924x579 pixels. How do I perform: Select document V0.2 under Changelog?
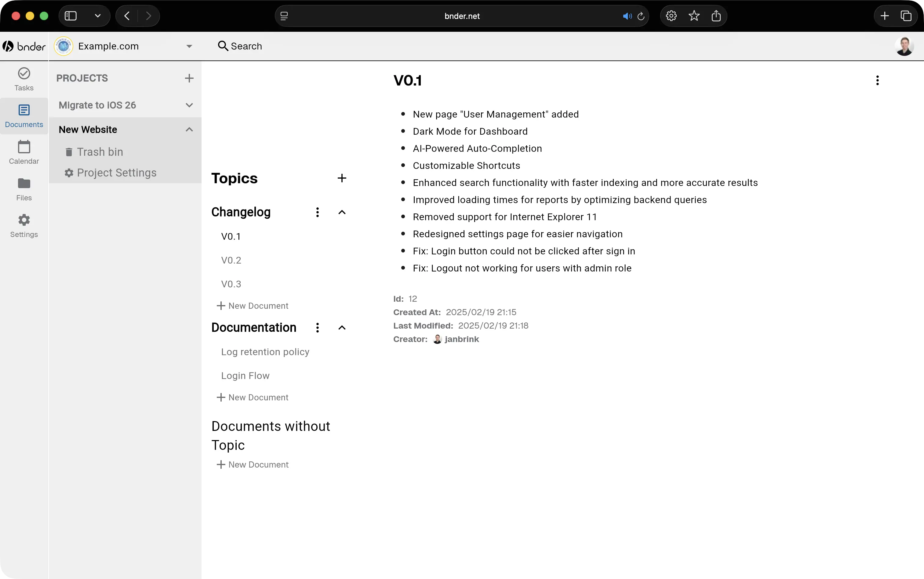tap(231, 260)
